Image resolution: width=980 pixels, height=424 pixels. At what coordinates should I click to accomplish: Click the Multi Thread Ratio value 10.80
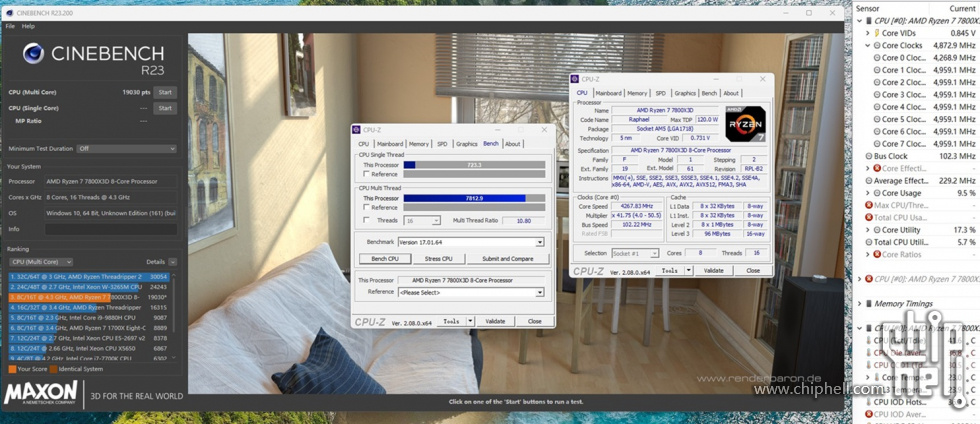tap(523, 221)
